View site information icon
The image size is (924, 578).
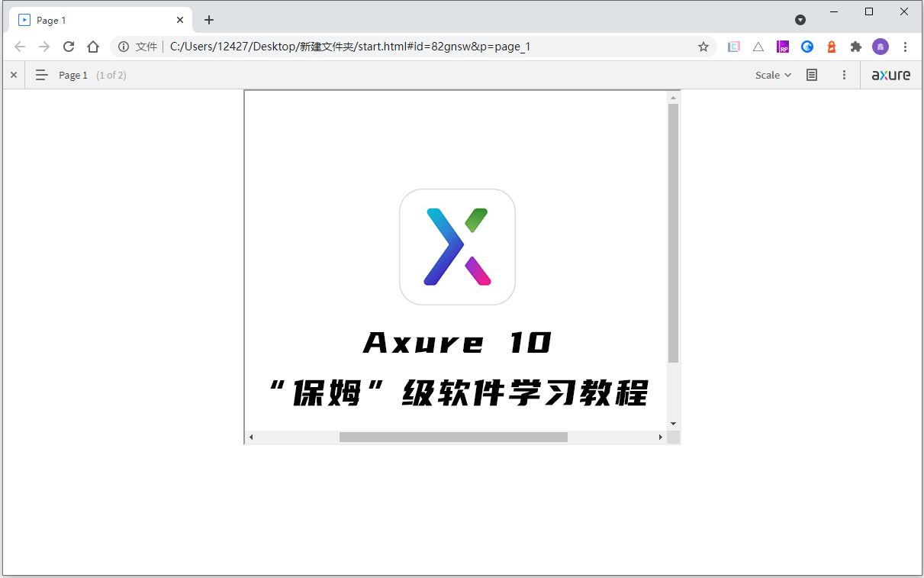(x=124, y=47)
